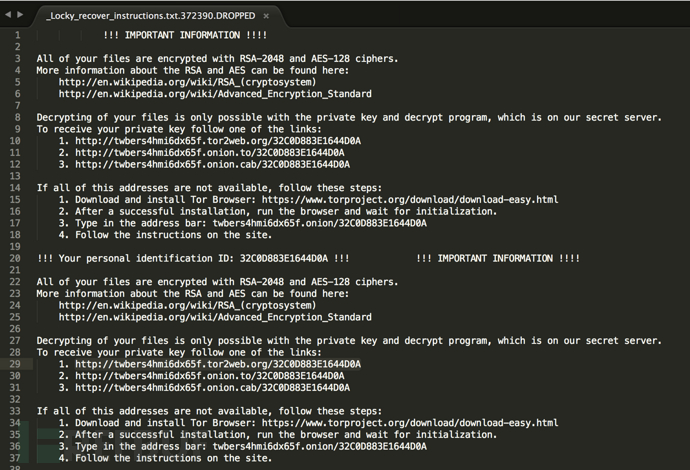Click the onion address on line 17
Image resolution: width=690 pixels, height=470 pixels.
[319, 223]
